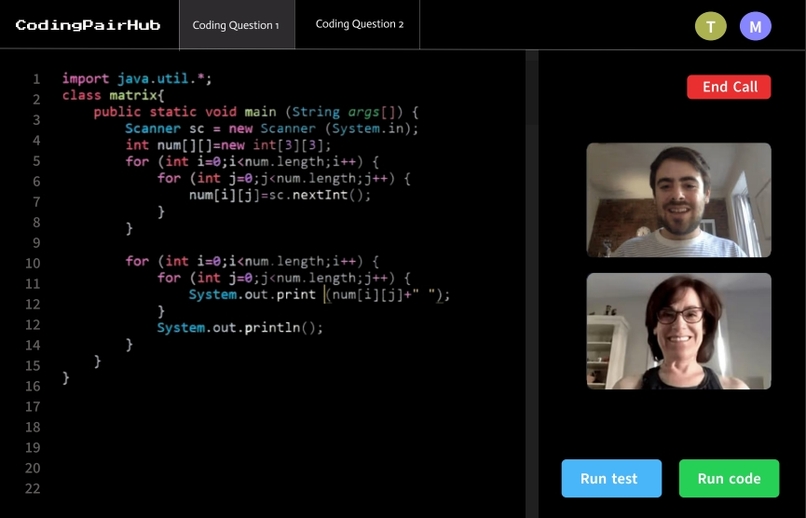Click the 'System.out.print (num[i][j]+" ");' line
The height and width of the screenshot is (518, 806).
(319, 295)
